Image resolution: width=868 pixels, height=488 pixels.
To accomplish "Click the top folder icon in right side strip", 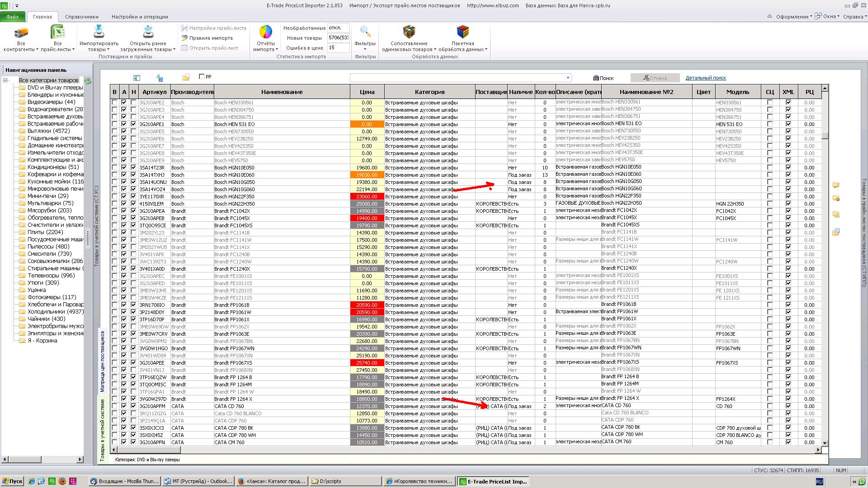I will click(x=836, y=185).
